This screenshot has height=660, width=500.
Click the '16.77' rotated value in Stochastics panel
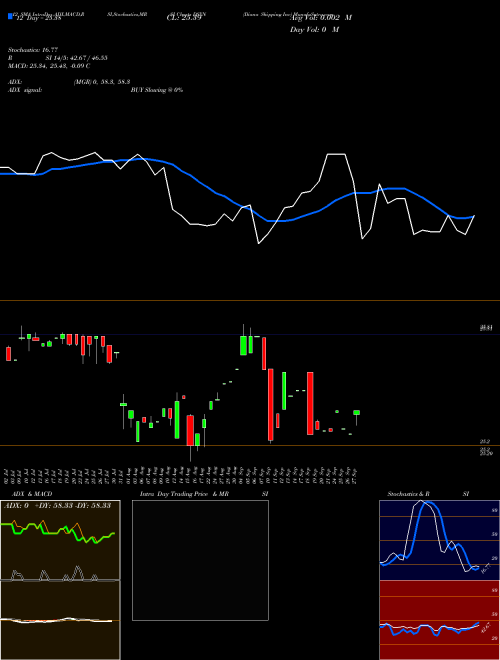pos(486,568)
